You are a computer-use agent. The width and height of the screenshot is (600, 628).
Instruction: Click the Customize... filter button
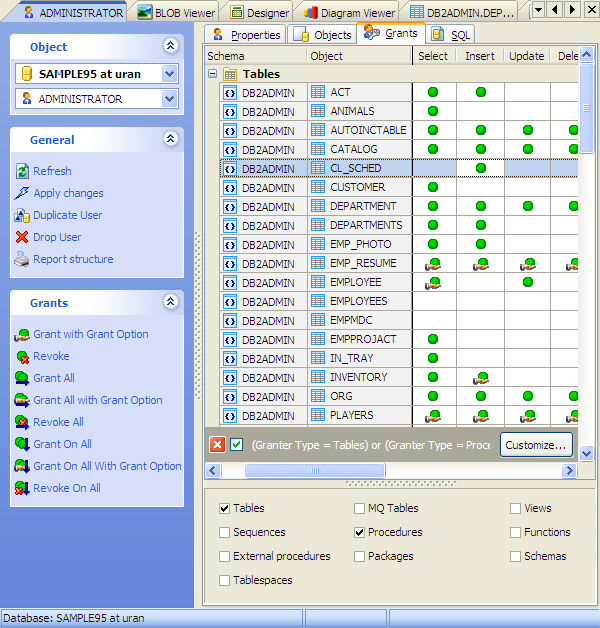coord(536,445)
